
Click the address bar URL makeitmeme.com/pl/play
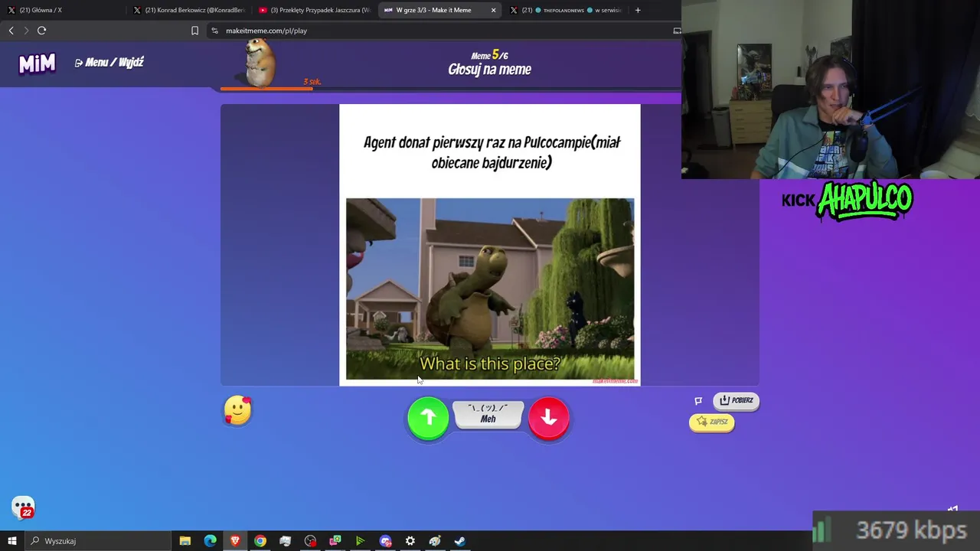coord(266,31)
